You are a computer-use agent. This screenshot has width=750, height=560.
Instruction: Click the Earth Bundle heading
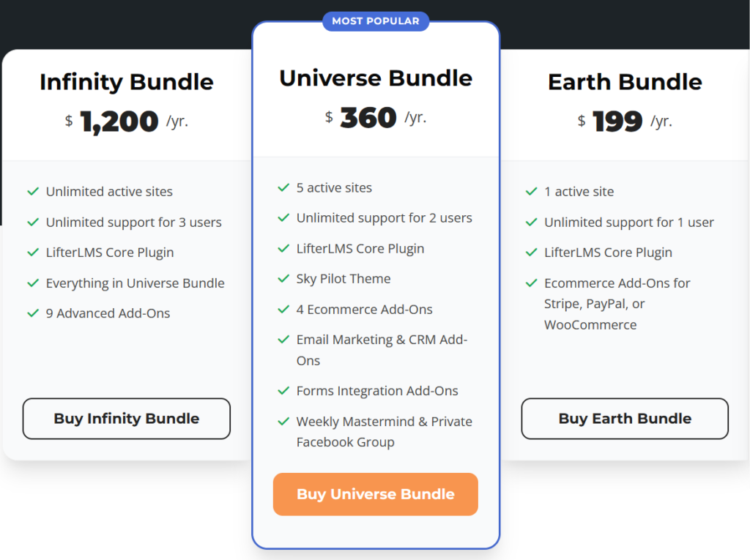625,82
